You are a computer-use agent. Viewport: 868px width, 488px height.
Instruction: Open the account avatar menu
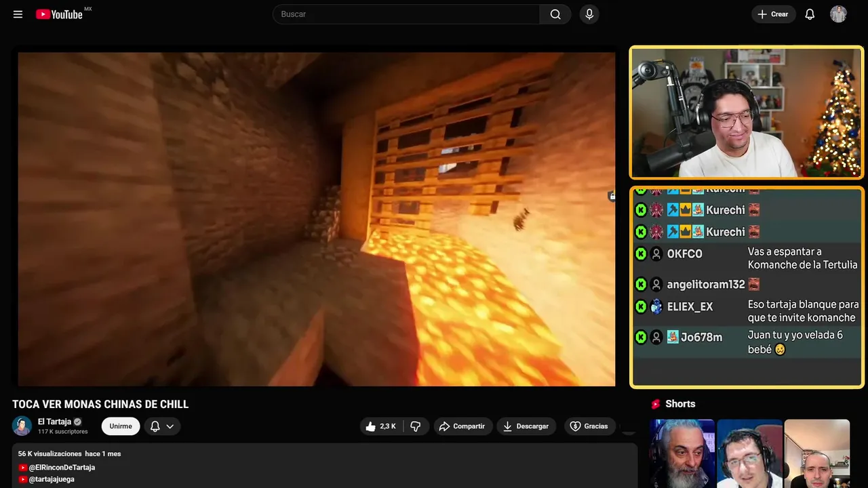[838, 14]
